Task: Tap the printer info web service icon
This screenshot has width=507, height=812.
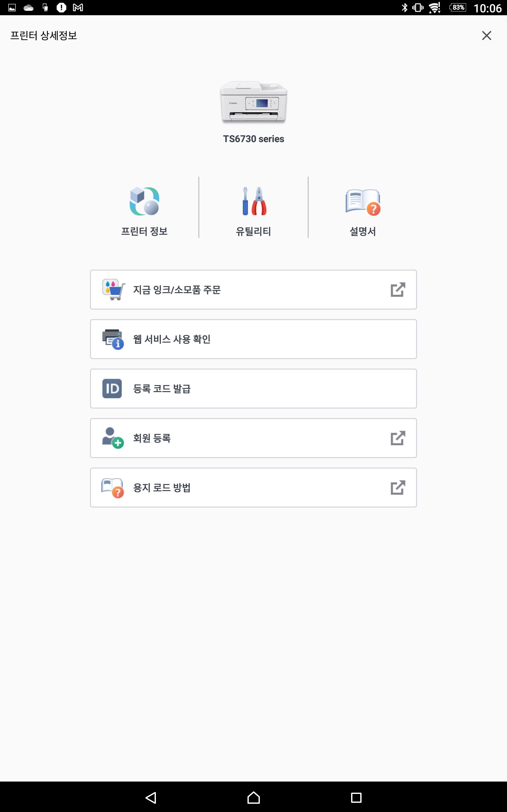Action: (x=113, y=339)
